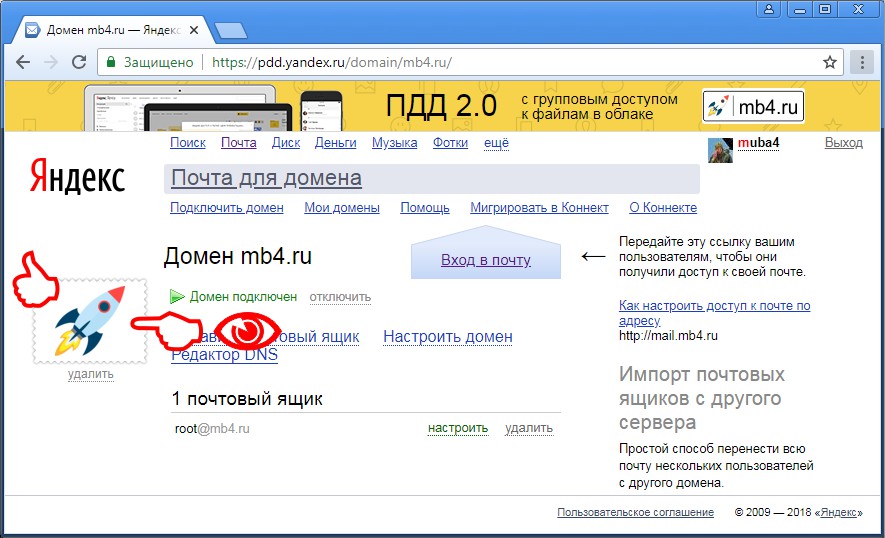Image resolution: width=885 pixels, height=538 pixels.
Task: Open Как настроить доступ к почте link
Action: coord(715,313)
